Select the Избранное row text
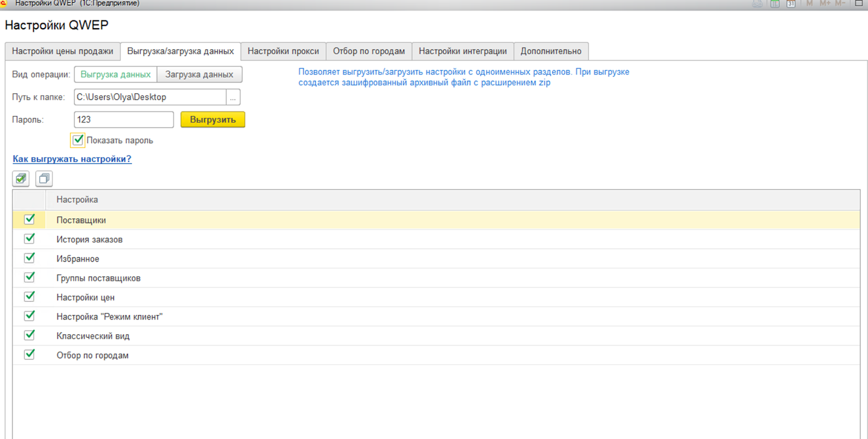Screen dimensions: 868x439 point(78,259)
